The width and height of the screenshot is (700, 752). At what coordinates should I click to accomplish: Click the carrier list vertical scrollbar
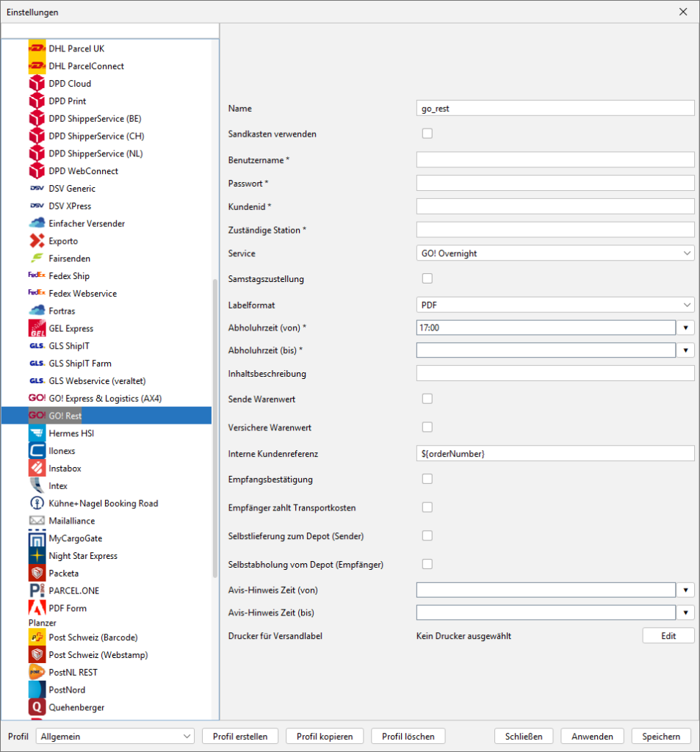click(x=216, y=441)
